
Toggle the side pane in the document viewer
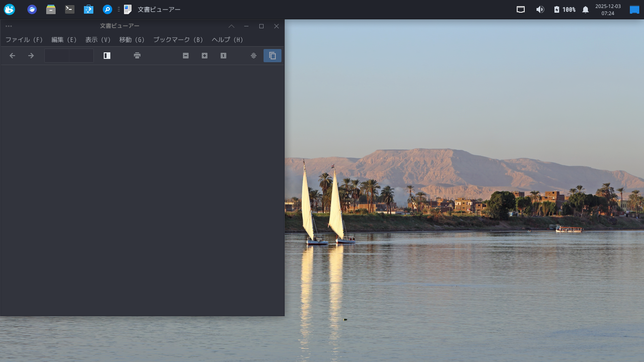pos(107,56)
